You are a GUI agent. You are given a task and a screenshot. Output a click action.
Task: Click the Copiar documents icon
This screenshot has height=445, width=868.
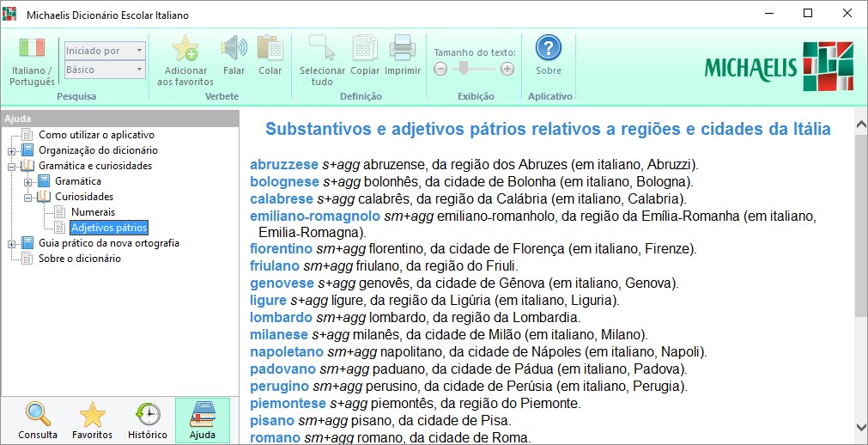365,48
